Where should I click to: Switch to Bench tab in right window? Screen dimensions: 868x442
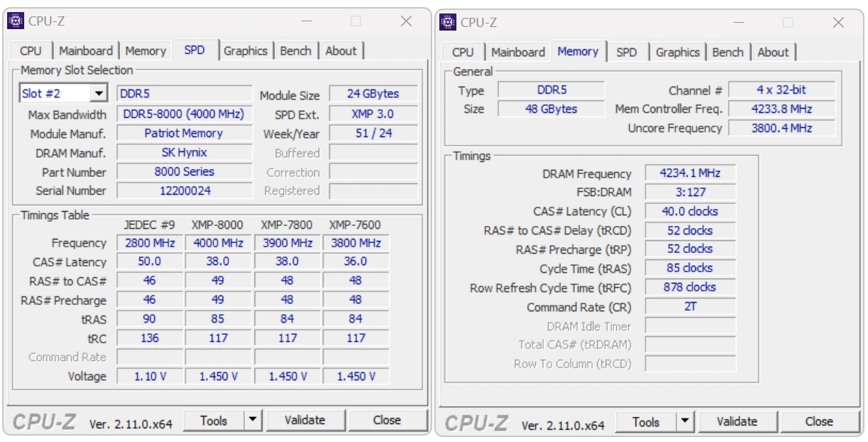click(728, 52)
